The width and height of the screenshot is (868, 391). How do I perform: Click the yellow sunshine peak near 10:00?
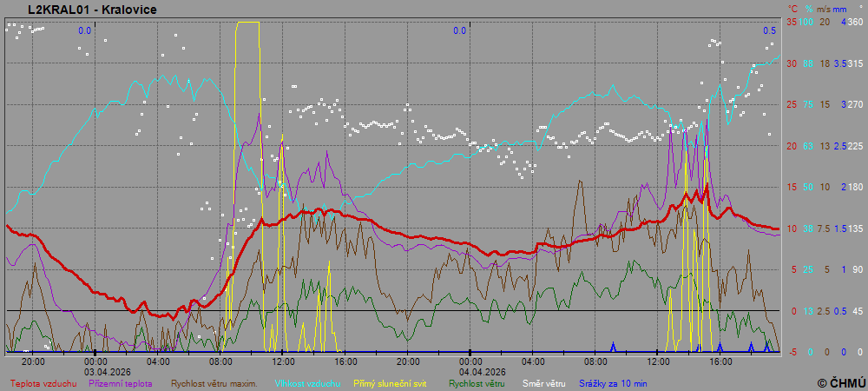[x=247, y=23]
